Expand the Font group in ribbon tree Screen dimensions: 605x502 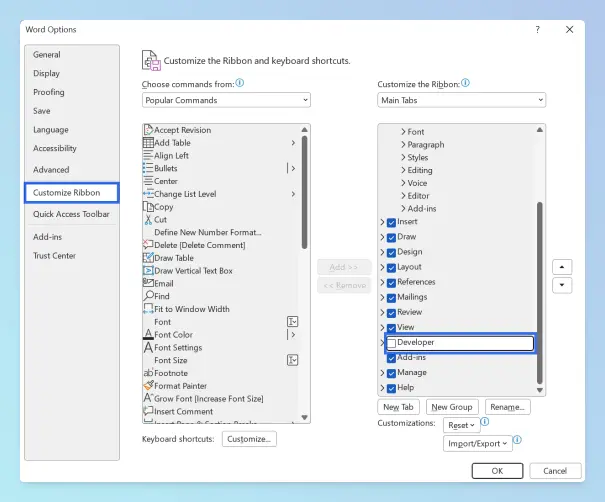point(403,132)
